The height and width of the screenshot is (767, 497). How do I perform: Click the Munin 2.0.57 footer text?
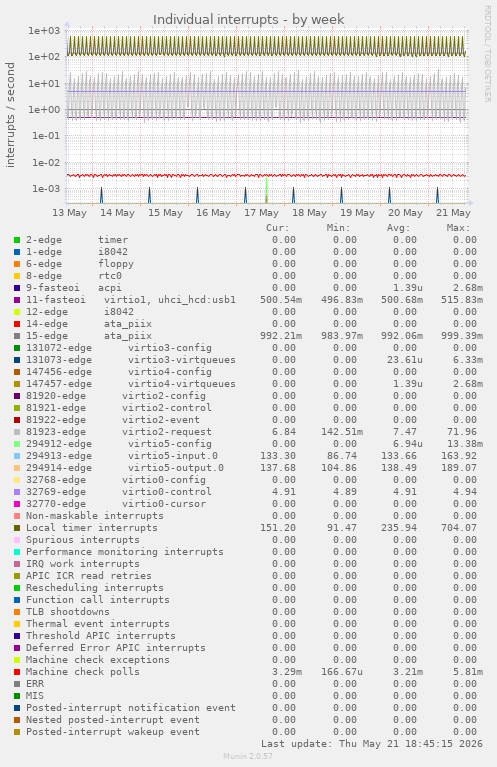(248, 756)
